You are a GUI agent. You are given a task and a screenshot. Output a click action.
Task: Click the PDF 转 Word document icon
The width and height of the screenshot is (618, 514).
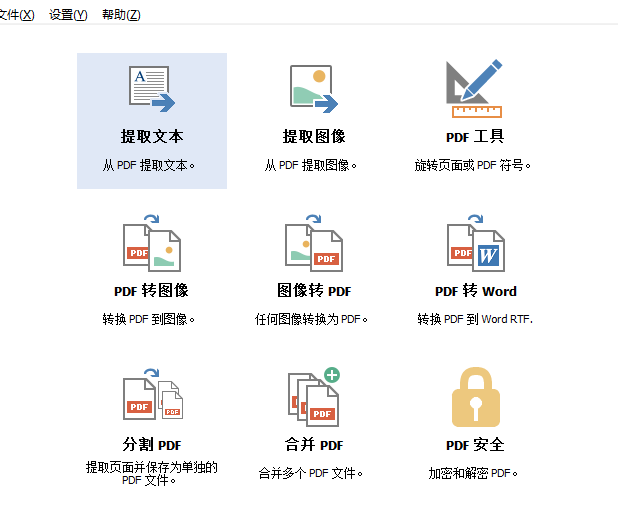click(x=475, y=243)
